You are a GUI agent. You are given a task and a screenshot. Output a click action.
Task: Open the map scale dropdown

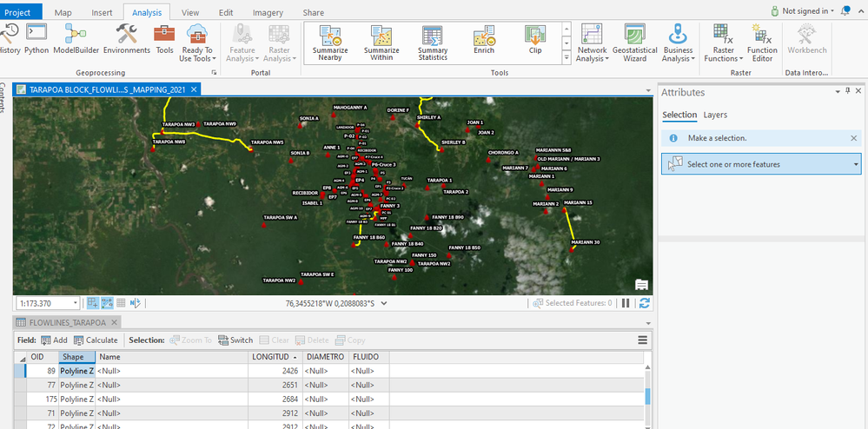pyautogui.click(x=76, y=303)
